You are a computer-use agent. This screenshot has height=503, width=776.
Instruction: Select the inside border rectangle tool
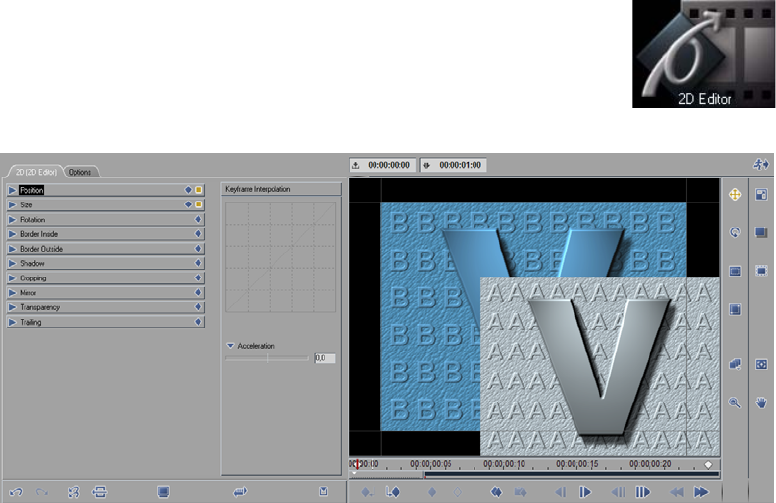click(735, 271)
